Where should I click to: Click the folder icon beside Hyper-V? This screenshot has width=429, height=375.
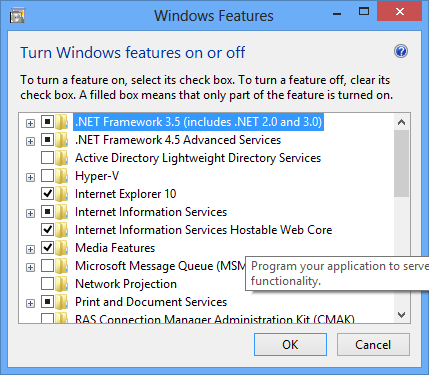click(62, 176)
